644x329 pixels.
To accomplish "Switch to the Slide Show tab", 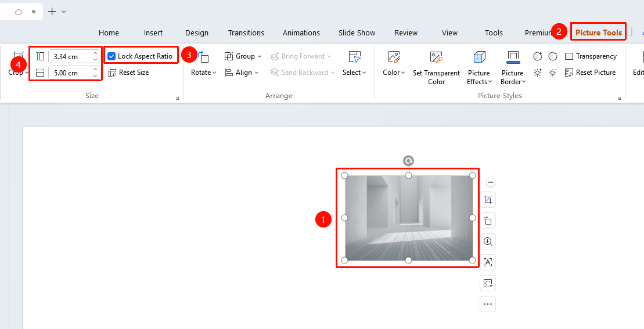I will (x=357, y=33).
